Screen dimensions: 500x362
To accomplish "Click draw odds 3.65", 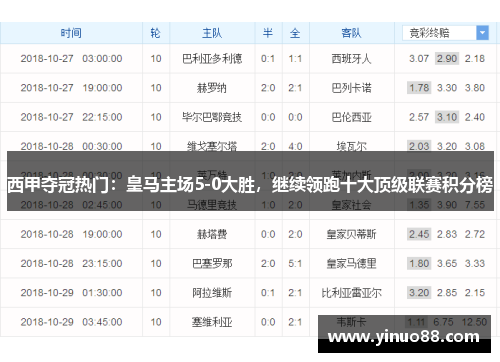I will click(x=447, y=264).
